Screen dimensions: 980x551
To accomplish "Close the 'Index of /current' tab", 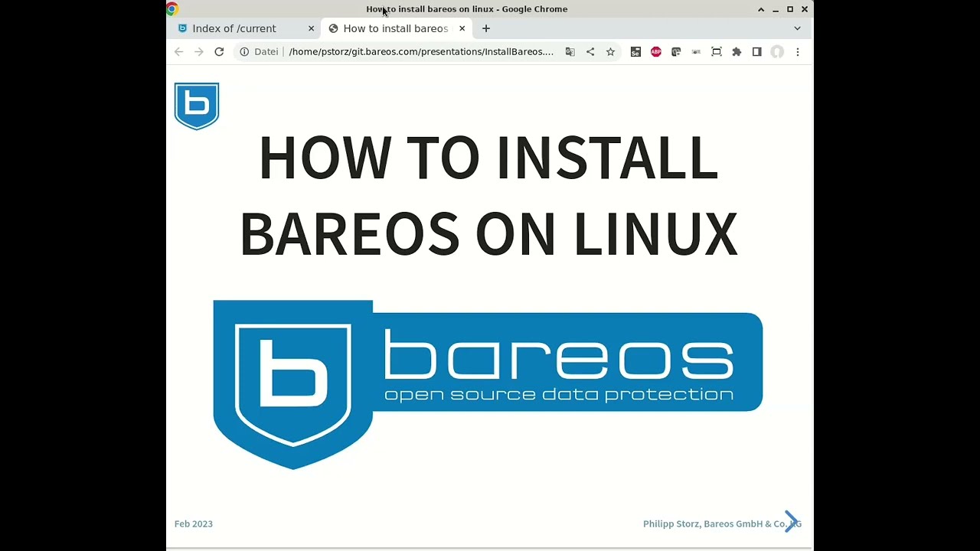I will [x=311, y=28].
